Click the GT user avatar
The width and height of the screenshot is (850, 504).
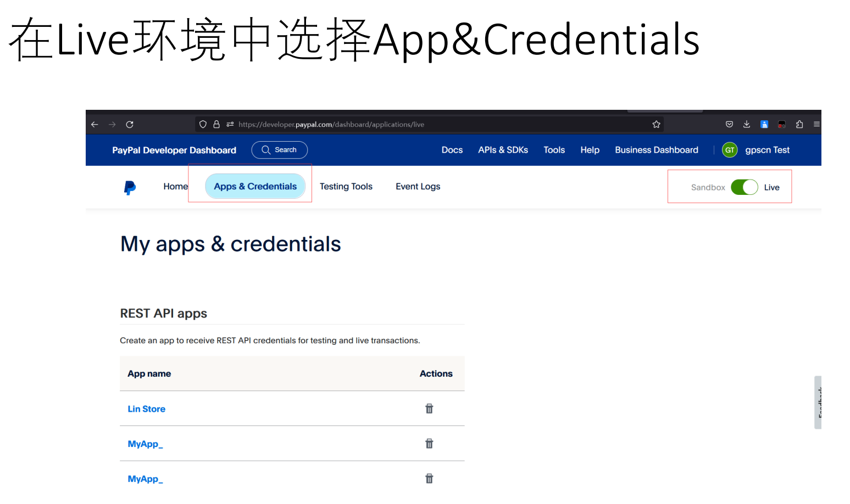[730, 150]
